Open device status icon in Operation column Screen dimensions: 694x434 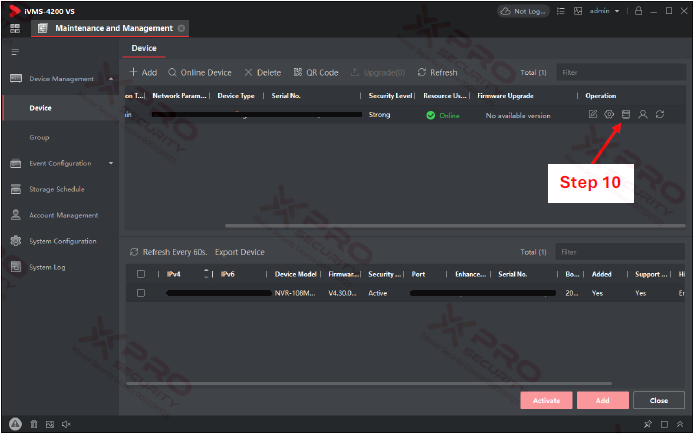[626, 115]
